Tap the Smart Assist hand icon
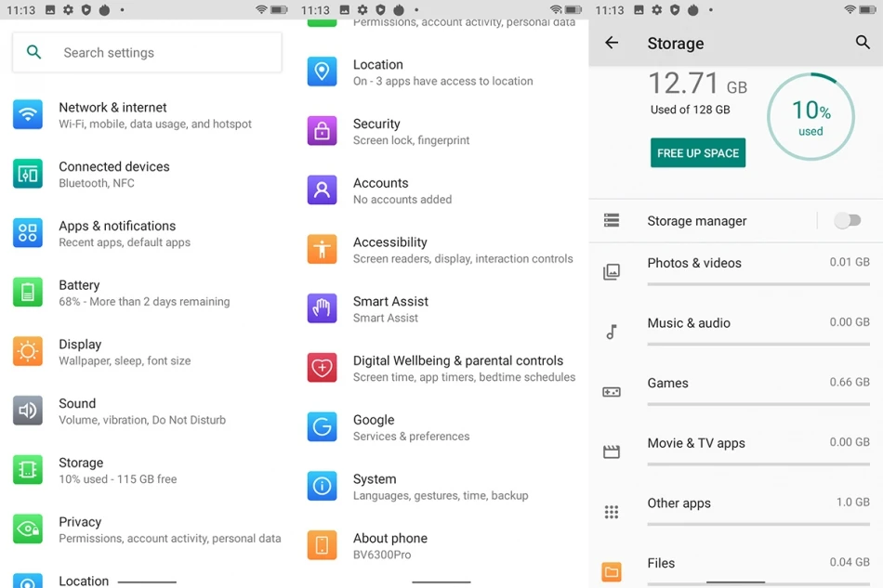 (323, 308)
